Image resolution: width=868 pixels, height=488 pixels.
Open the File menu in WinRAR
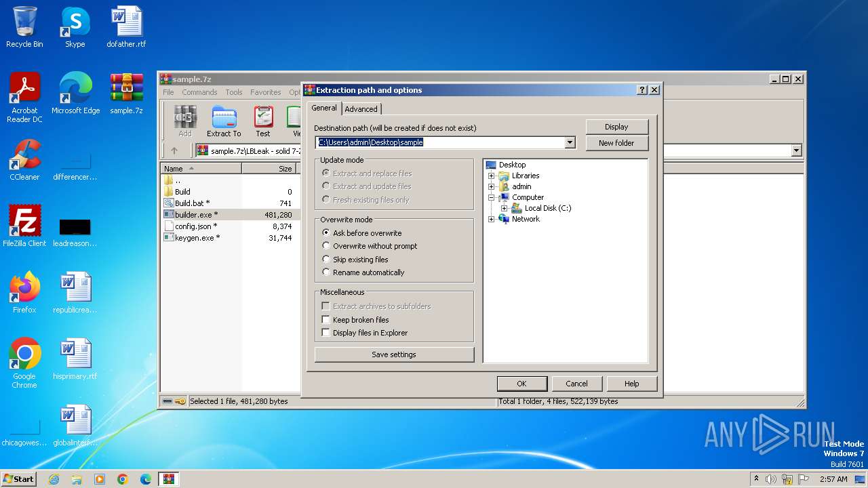[168, 92]
